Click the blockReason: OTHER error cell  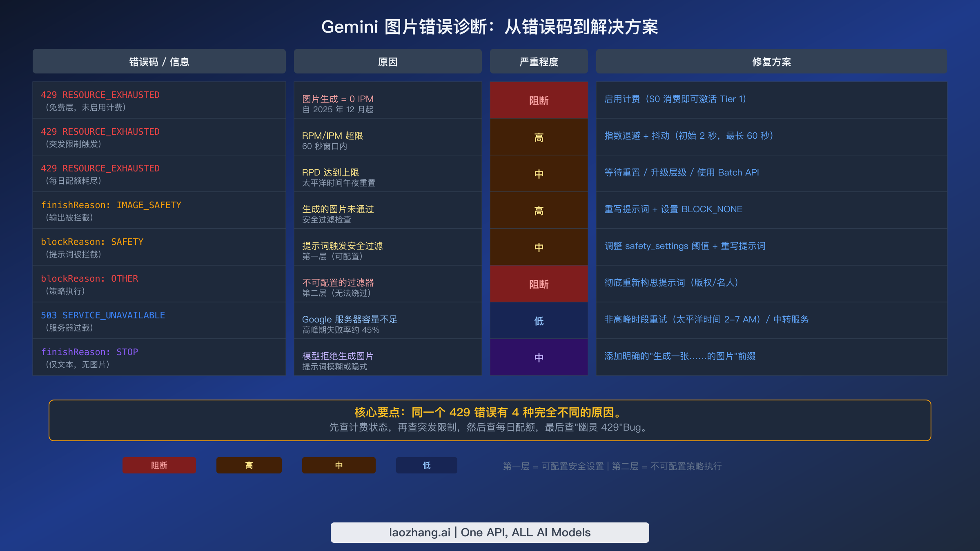[159, 284]
